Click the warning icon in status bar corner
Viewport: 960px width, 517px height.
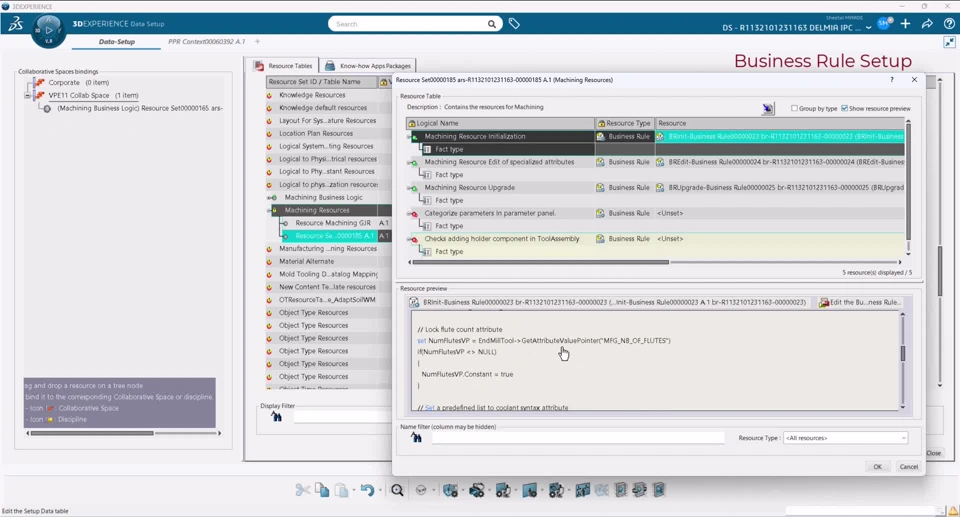(x=953, y=511)
